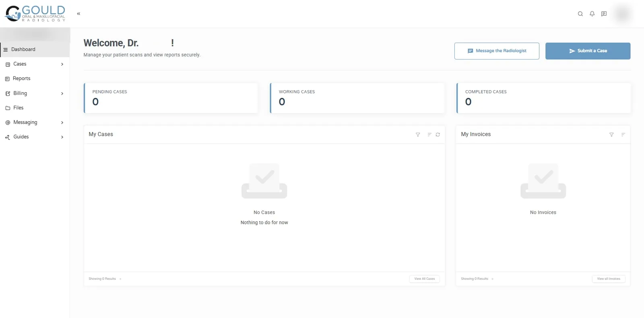Go to Dashboard in the sidebar

[x=35, y=50]
